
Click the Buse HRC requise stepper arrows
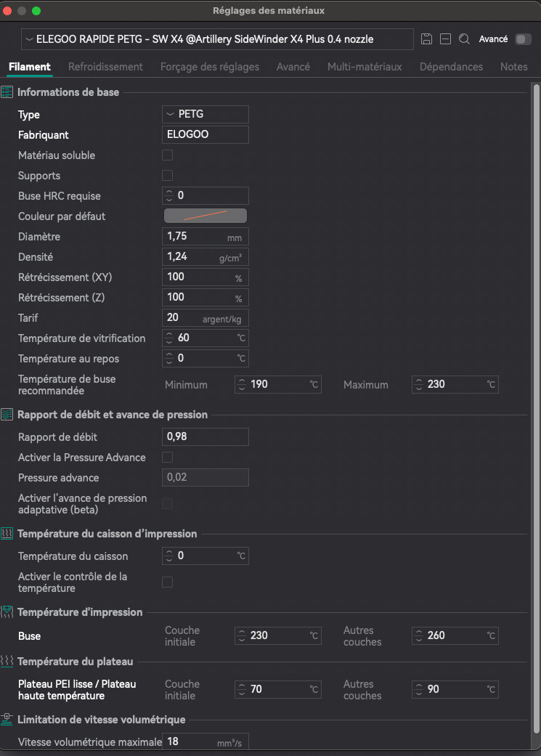(170, 196)
